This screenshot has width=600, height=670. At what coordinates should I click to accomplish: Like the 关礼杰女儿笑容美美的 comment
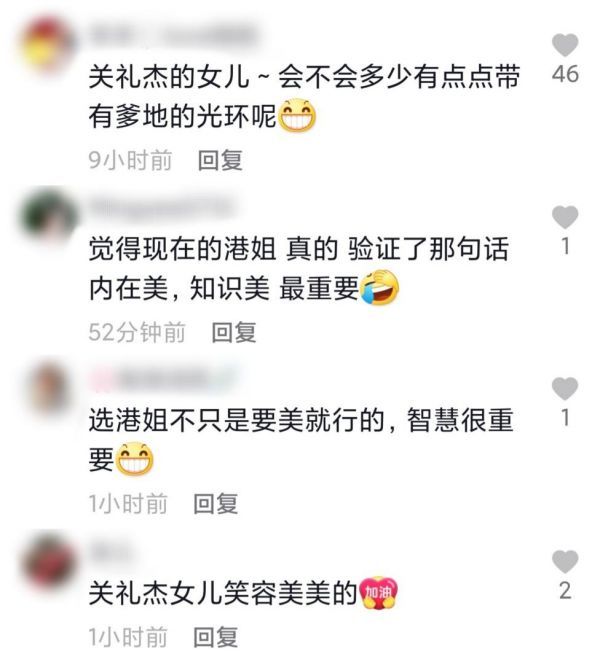tap(565, 561)
